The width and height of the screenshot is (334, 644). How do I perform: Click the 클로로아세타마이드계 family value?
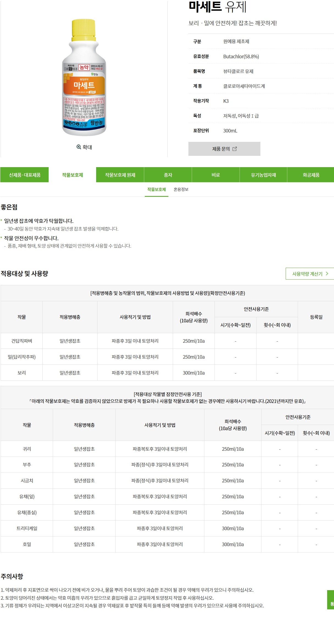point(244,86)
